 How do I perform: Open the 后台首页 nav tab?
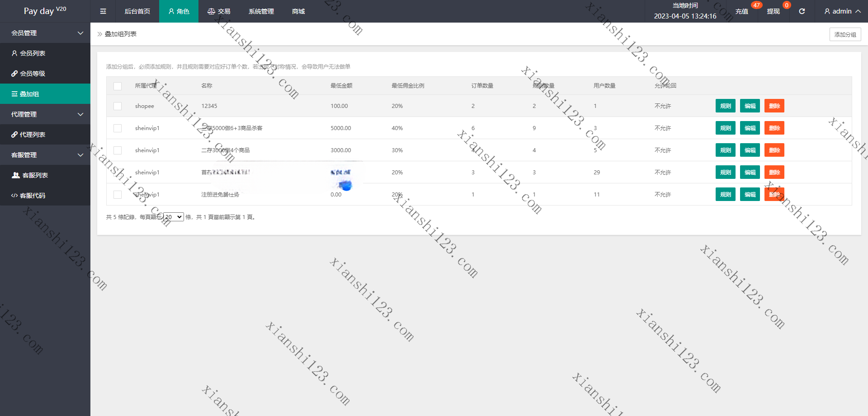[137, 11]
